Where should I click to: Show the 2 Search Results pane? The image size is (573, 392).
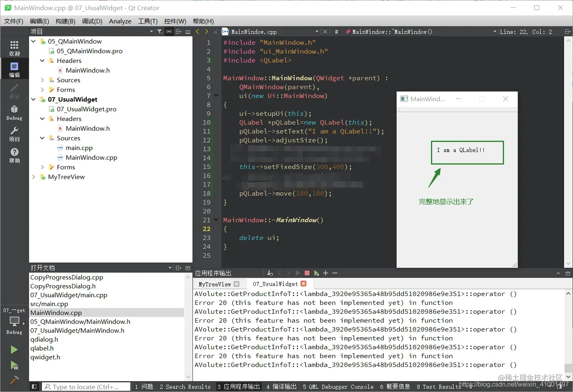(185, 387)
